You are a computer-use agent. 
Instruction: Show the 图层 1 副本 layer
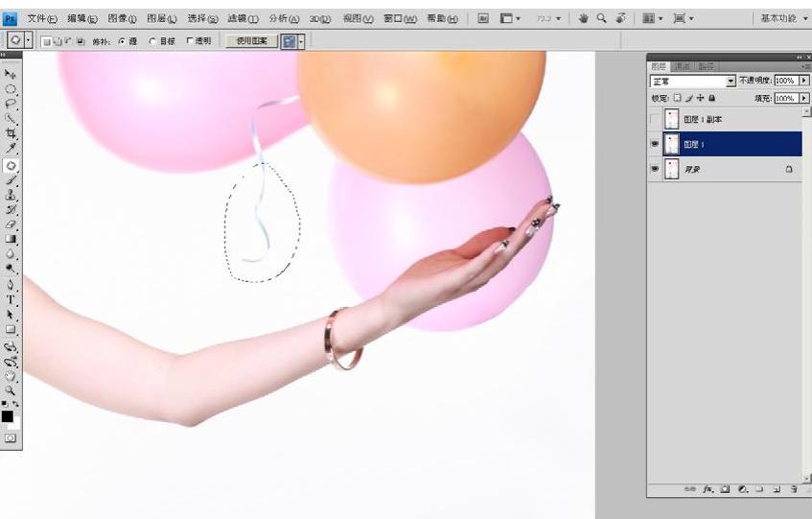point(655,119)
